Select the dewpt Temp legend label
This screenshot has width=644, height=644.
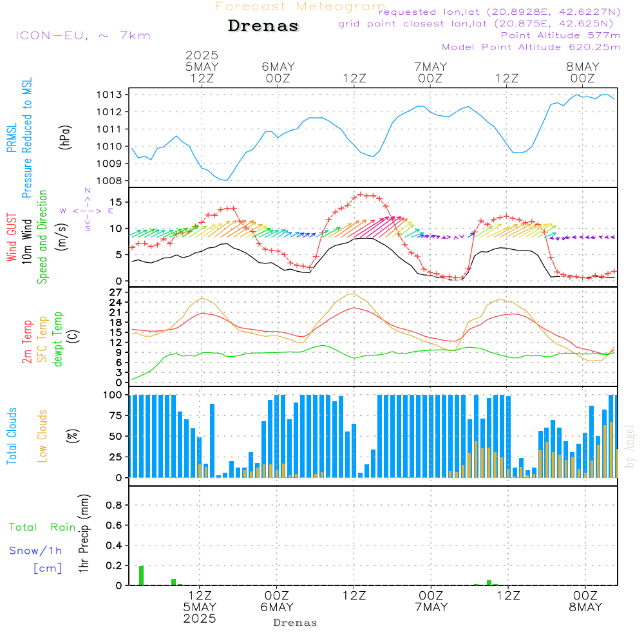pyautogui.click(x=58, y=339)
